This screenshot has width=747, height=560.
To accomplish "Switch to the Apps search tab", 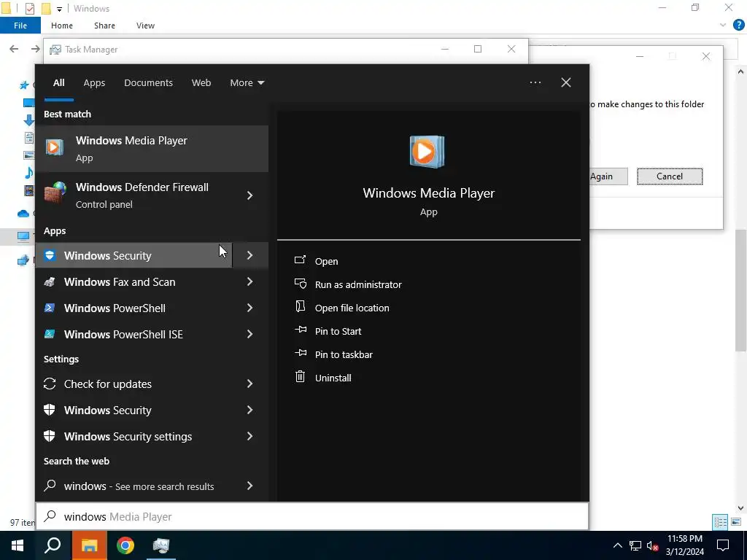I will pos(94,83).
